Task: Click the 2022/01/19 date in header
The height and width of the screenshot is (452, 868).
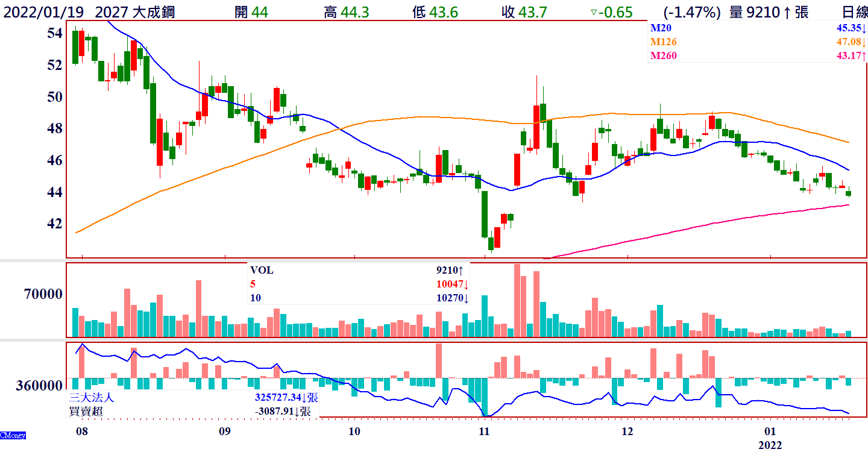Action: click(x=44, y=12)
